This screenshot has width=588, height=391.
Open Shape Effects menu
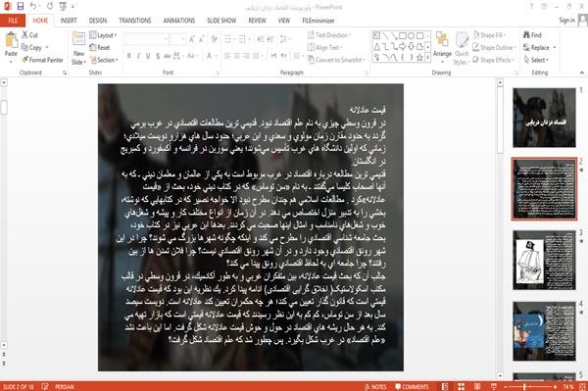click(494, 60)
